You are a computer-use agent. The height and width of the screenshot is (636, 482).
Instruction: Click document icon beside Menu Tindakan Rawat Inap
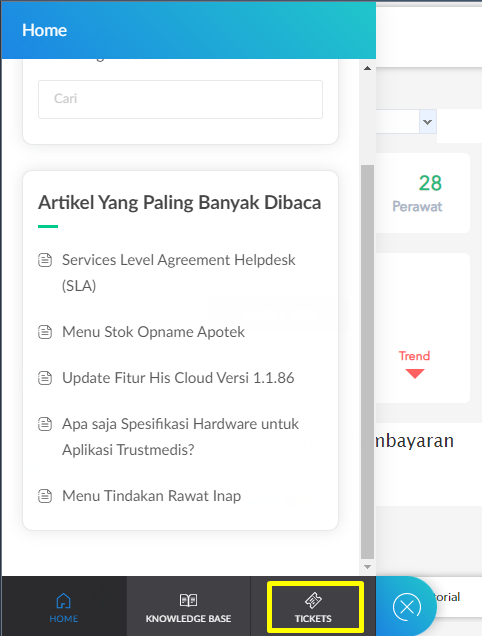(45, 496)
